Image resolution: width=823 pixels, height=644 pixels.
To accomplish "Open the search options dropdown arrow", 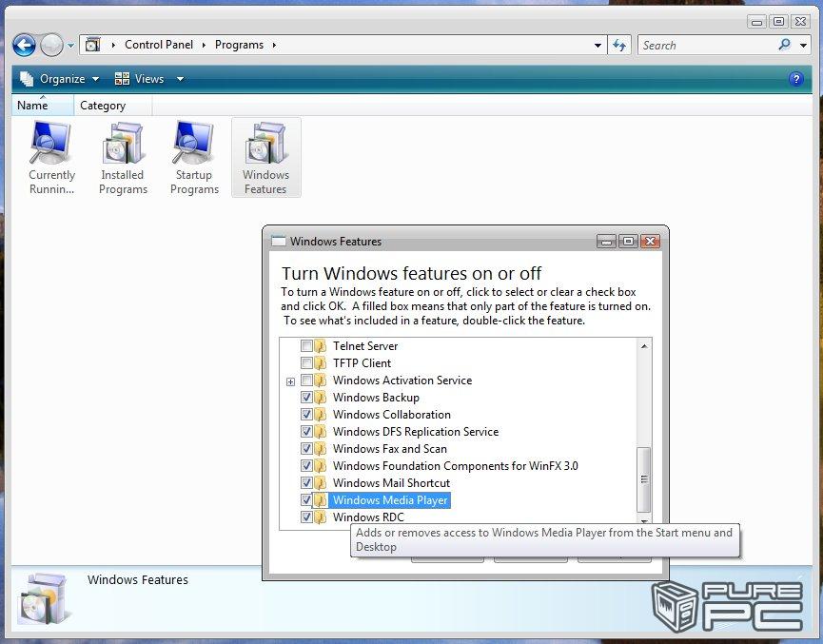I will click(x=803, y=46).
